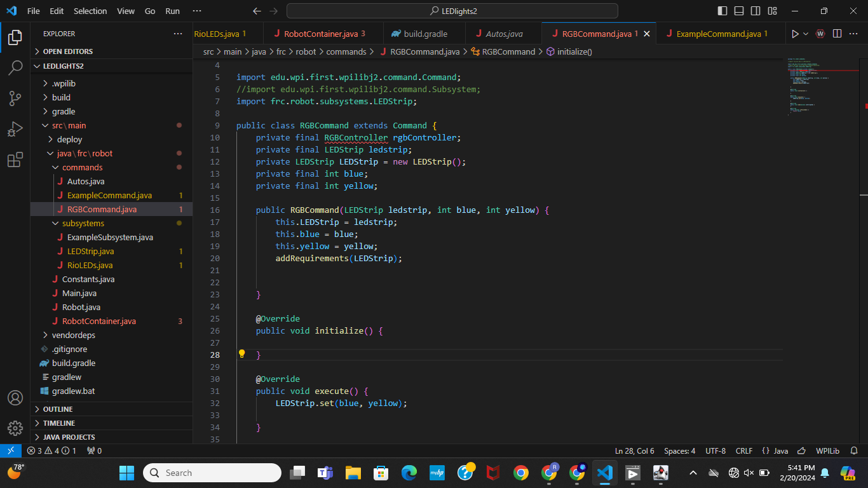Open the File menu
Viewport: 868px width, 488px height.
click(x=34, y=11)
